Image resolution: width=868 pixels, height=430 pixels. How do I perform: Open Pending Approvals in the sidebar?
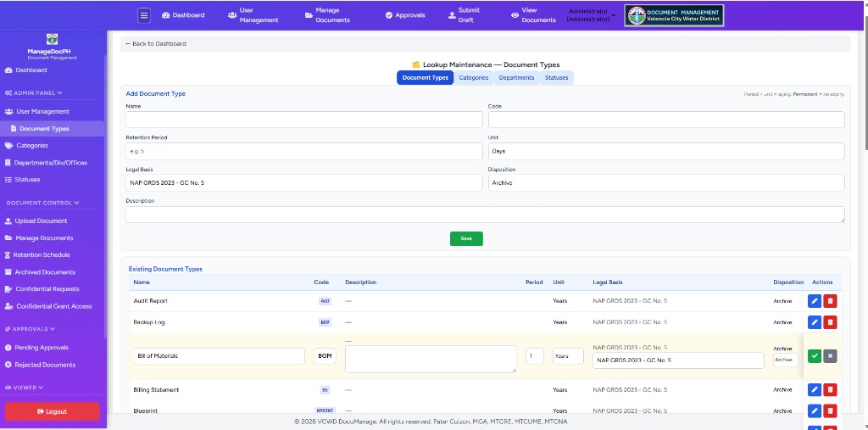[x=36, y=348]
